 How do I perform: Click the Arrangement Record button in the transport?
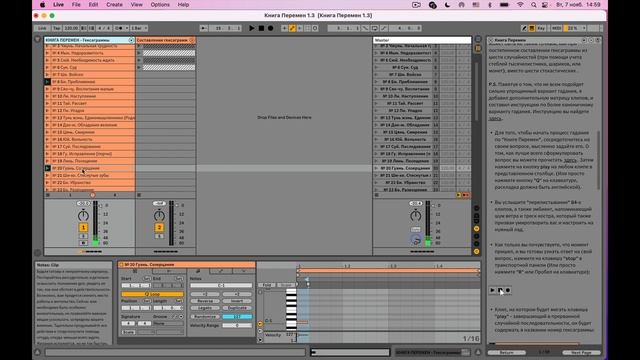(x=270, y=28)
